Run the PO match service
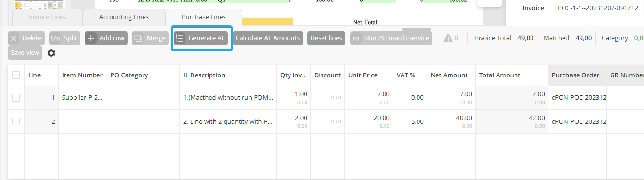Image resolution: width=644 pixels, height=180 pixels. point(391,38)
